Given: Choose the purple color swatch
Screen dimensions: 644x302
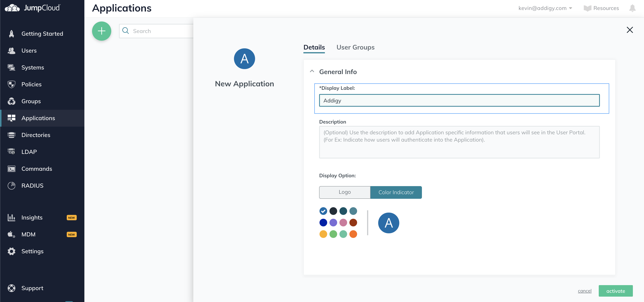Looking at the screenshot, I should tap(333, 222).
